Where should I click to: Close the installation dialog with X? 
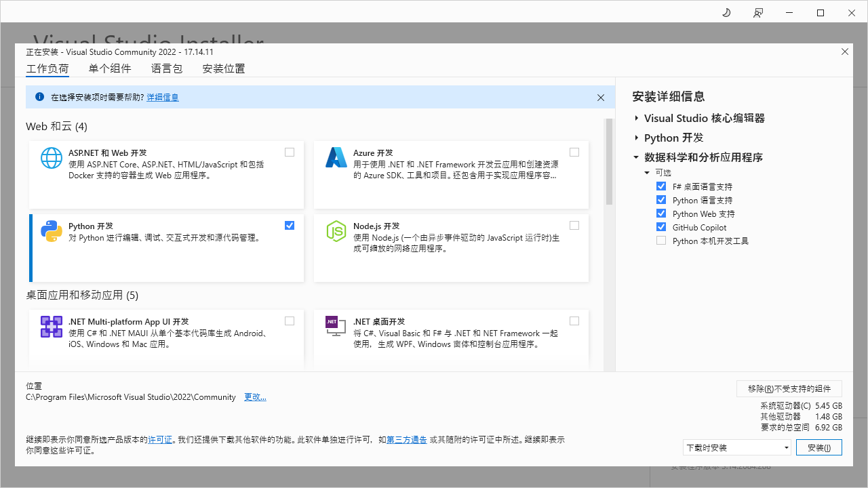[845, 52]
